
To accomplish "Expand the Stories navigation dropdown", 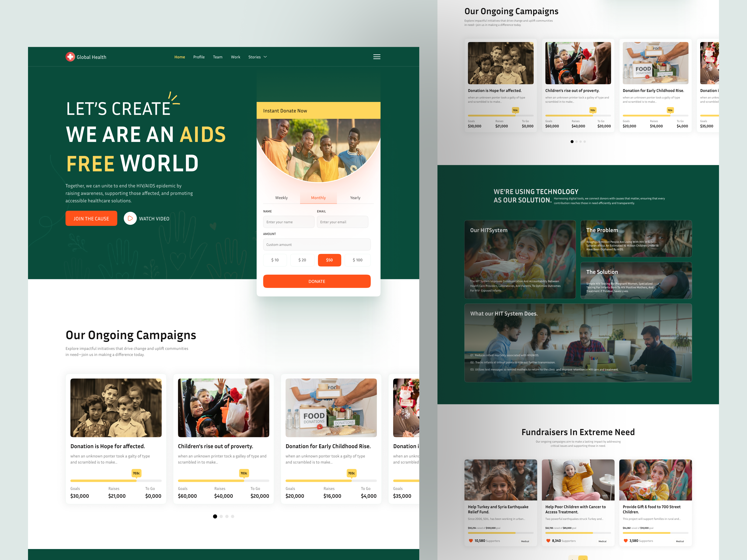I will click(x=257, y=57).
